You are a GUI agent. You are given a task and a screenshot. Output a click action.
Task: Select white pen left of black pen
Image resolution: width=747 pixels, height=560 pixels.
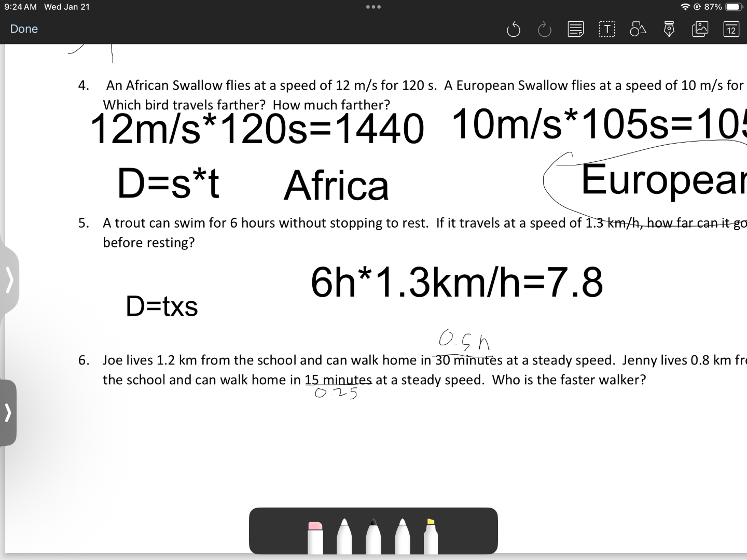point(344,537)
